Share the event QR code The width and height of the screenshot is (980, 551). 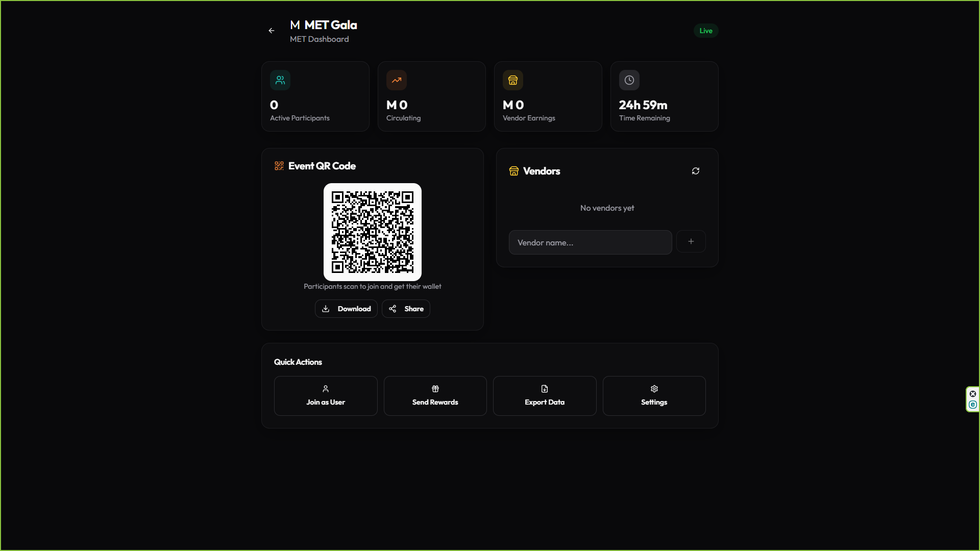(x=406, y=309)
